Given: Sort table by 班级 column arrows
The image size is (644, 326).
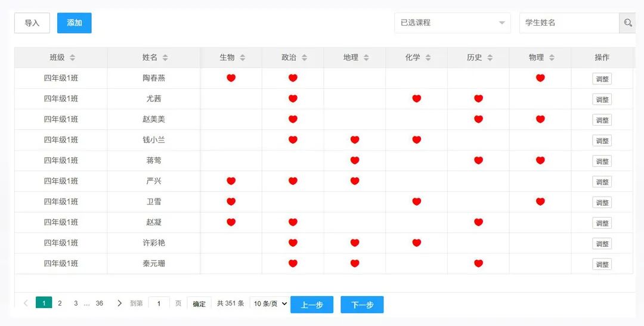Looking at the screenshot, I should tap(72, 57).
